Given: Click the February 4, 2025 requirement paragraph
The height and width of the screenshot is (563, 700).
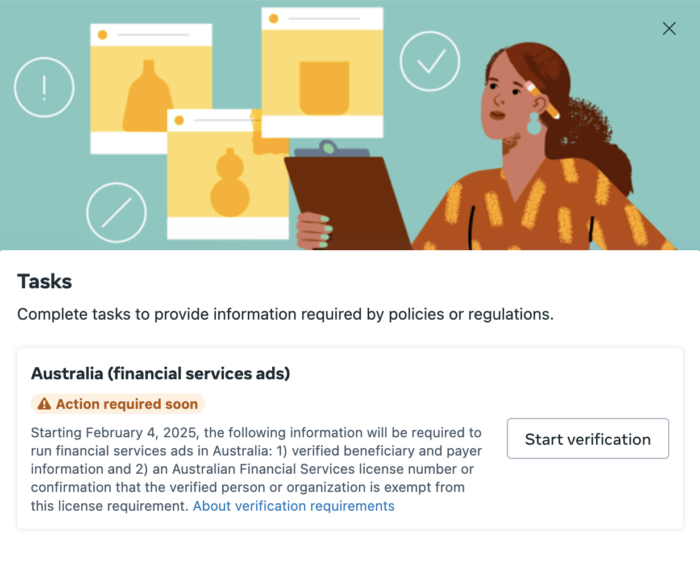Looking at the screenshot, I should [x=257, y=469].
